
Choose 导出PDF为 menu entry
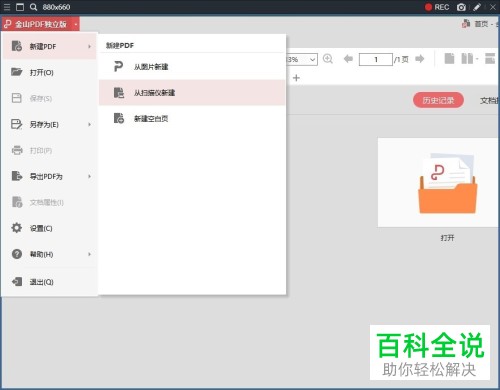pos(49,176)
